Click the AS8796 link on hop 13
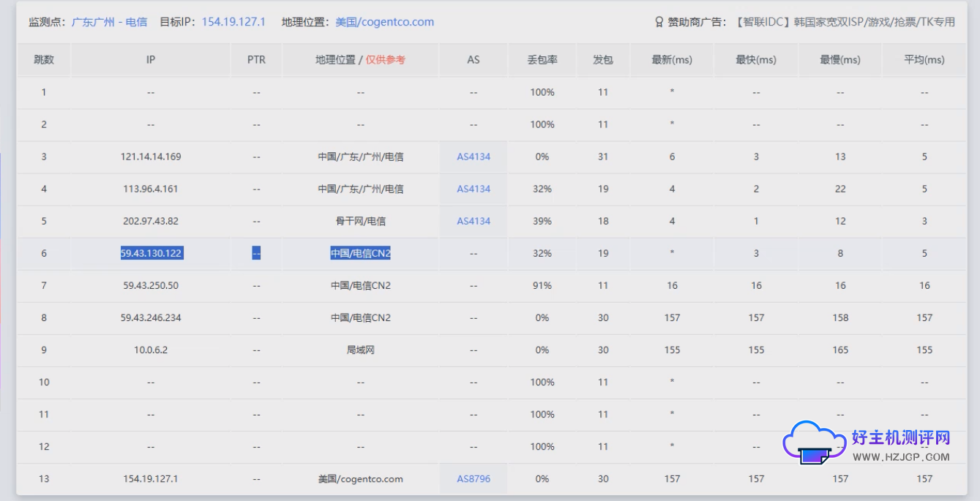 [x=472, y=478]
